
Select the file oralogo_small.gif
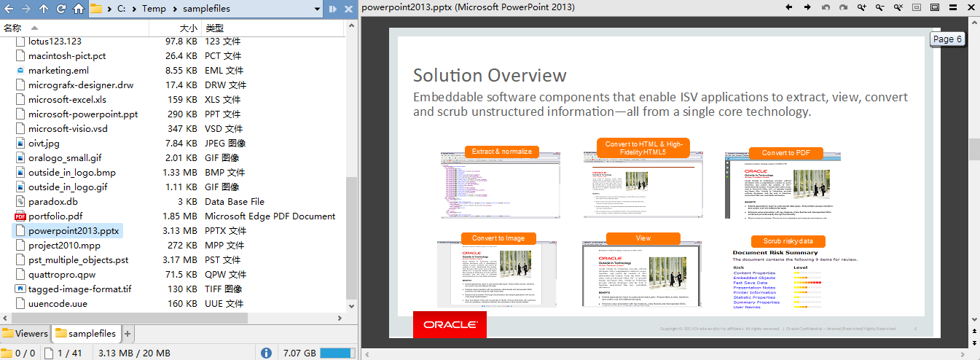coord(65,158)
